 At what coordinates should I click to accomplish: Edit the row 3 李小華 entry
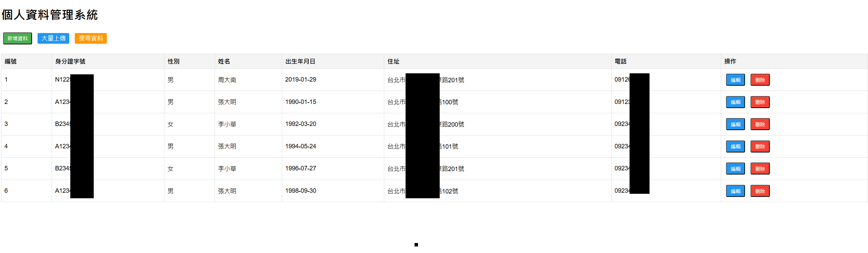click(x=735, y=124)
